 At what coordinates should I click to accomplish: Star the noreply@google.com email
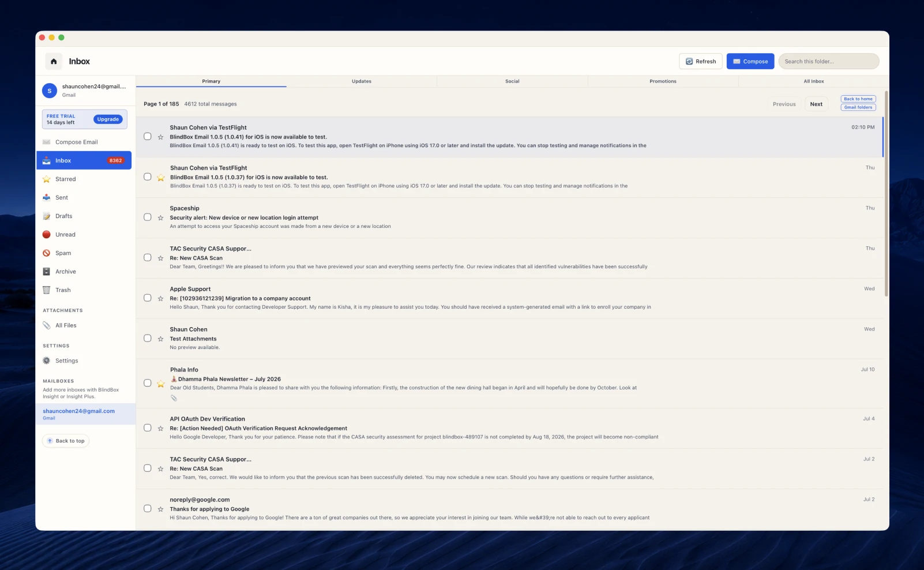pos(160,509)
